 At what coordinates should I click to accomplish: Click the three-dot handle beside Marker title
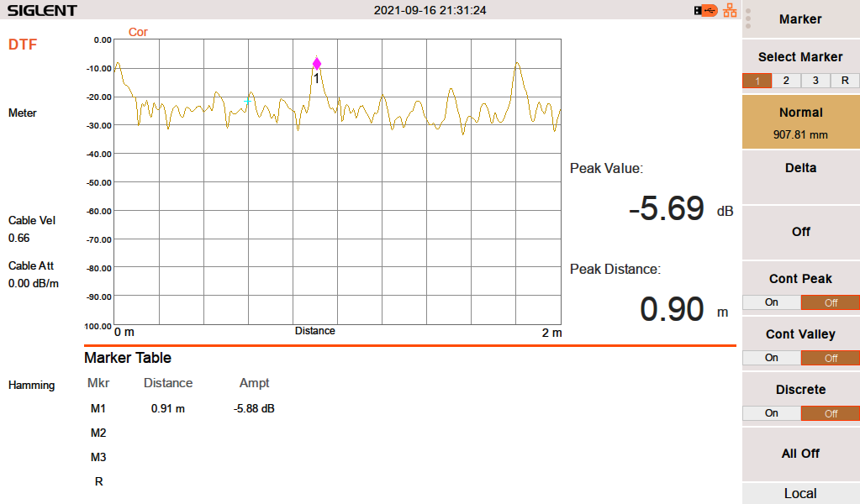click(x=748, y=18)
